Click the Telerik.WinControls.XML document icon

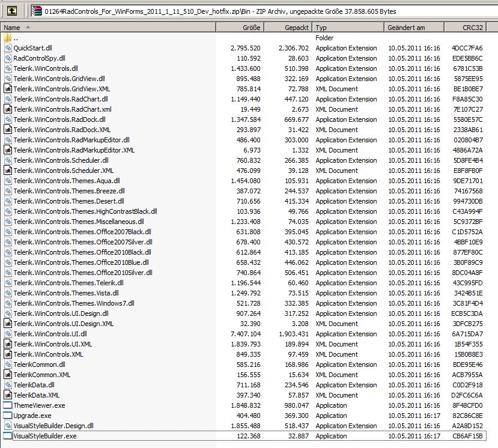pyautogui.click(x=8, y=354)
